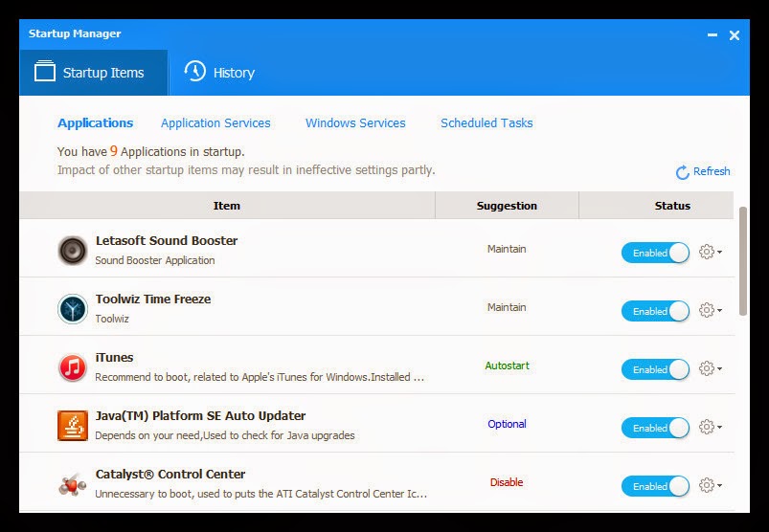Click the 'Recommend to boot' iTunes description
Viewport: 769px width, 532px height.
pos(260,377)
